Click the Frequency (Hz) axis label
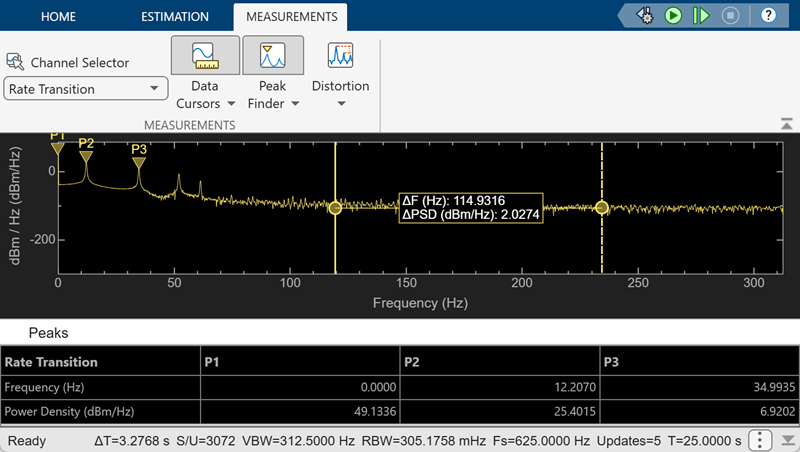 [x=420, y=303]
